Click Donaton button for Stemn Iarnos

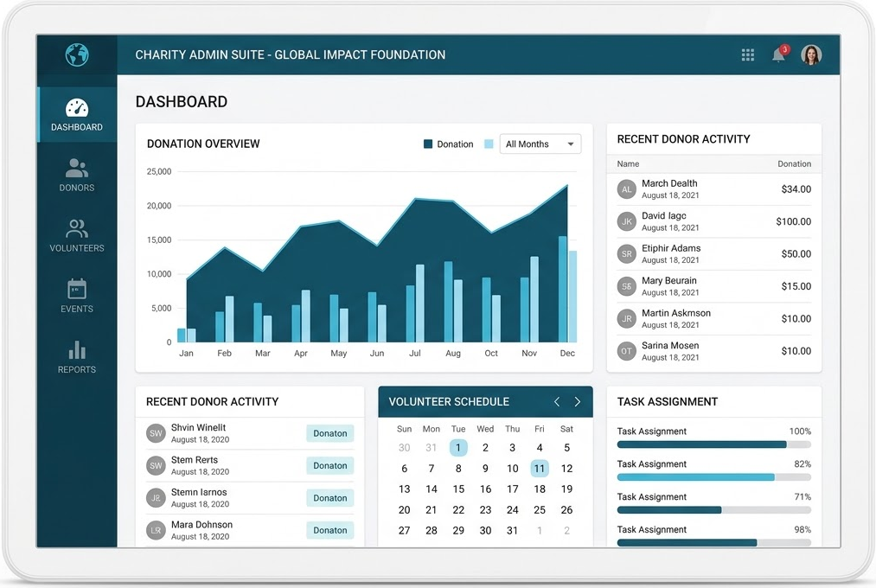tap(330, 498)
